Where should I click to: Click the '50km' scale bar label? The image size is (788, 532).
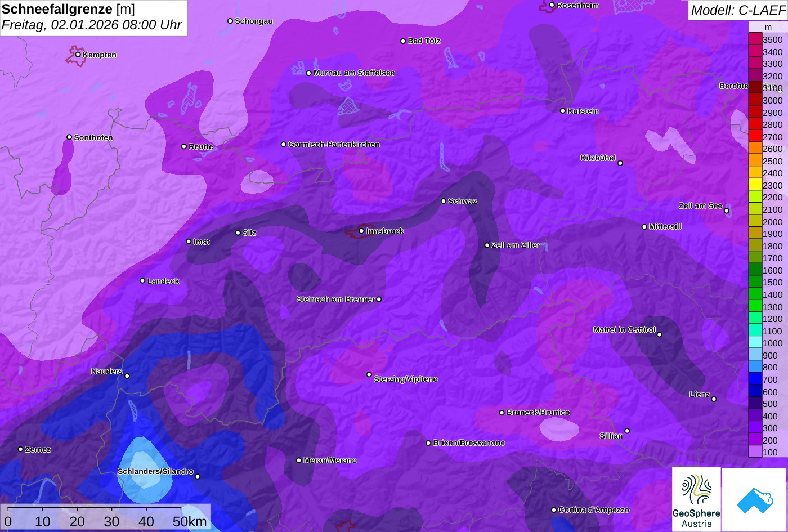(190, 521)
